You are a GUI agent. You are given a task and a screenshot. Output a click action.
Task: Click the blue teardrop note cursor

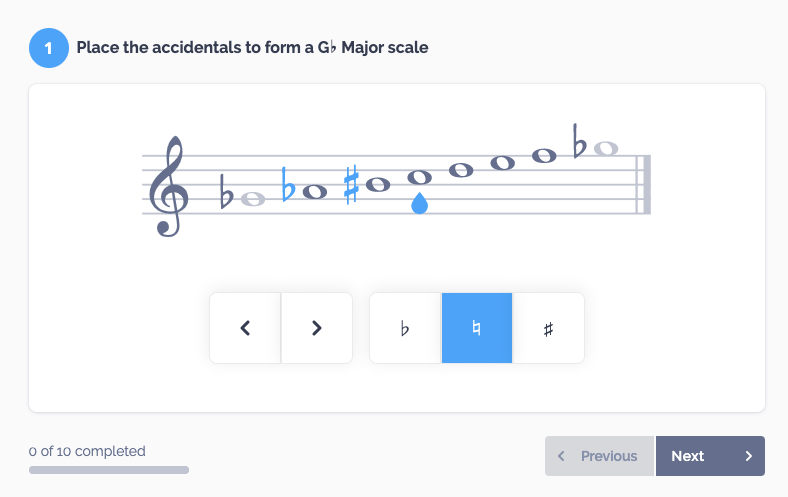[420, 203]
